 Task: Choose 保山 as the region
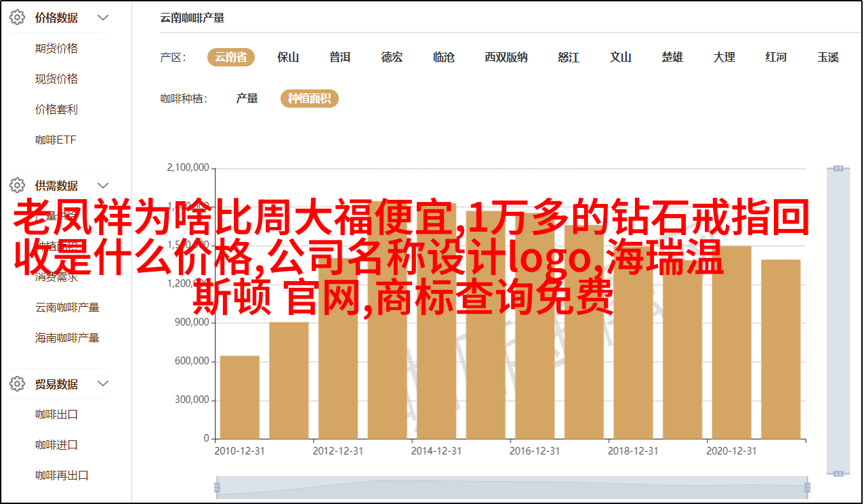(x=288, y=58)
